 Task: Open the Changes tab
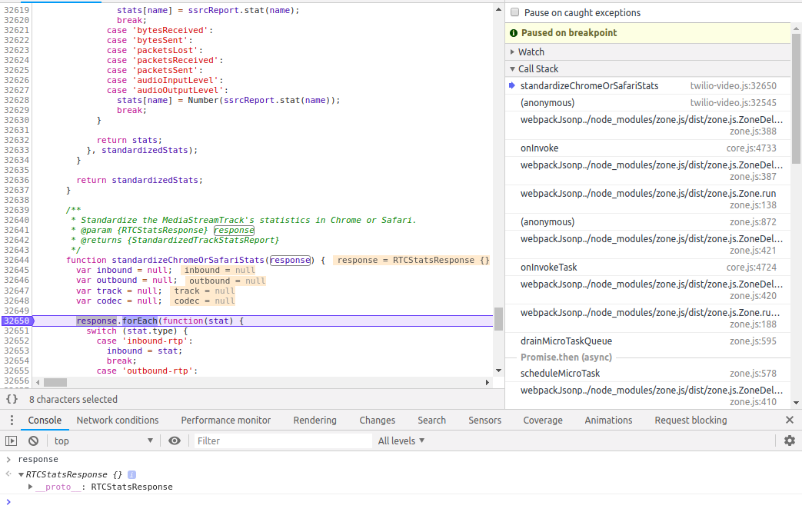(x=377, y=420)
